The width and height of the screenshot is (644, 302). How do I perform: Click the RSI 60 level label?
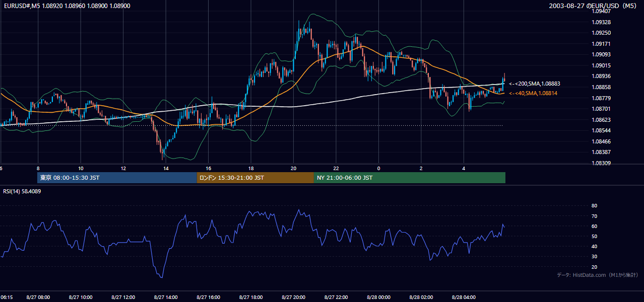[x=594, y=226]
